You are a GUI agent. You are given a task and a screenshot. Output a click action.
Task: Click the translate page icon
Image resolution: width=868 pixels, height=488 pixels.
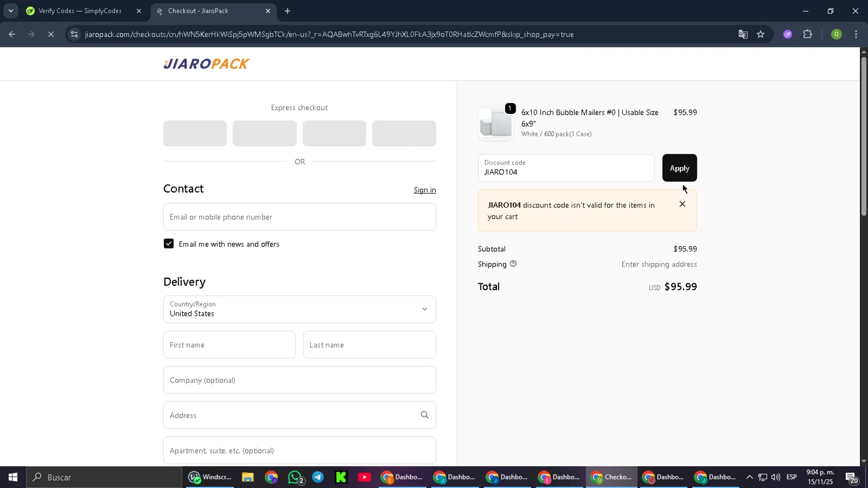[x=743, y=34]
